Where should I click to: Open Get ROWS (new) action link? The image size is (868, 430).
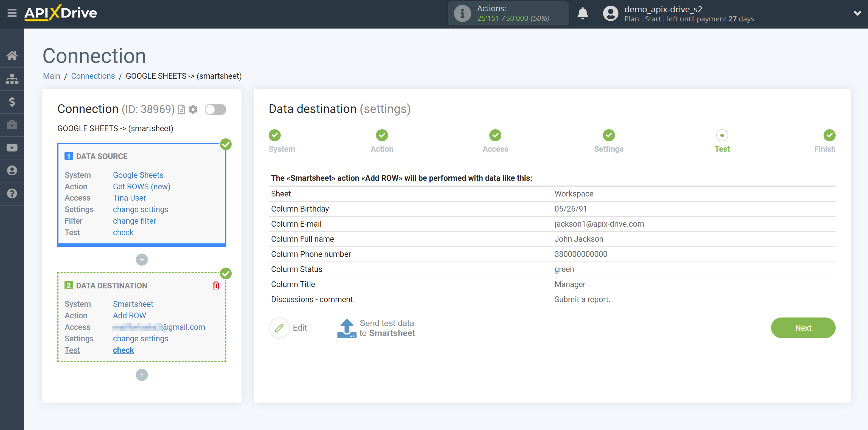(x=142, y=186)
